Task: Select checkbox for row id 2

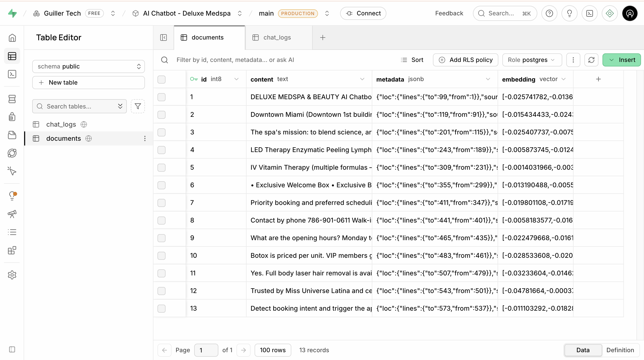Action: (162, 115)
